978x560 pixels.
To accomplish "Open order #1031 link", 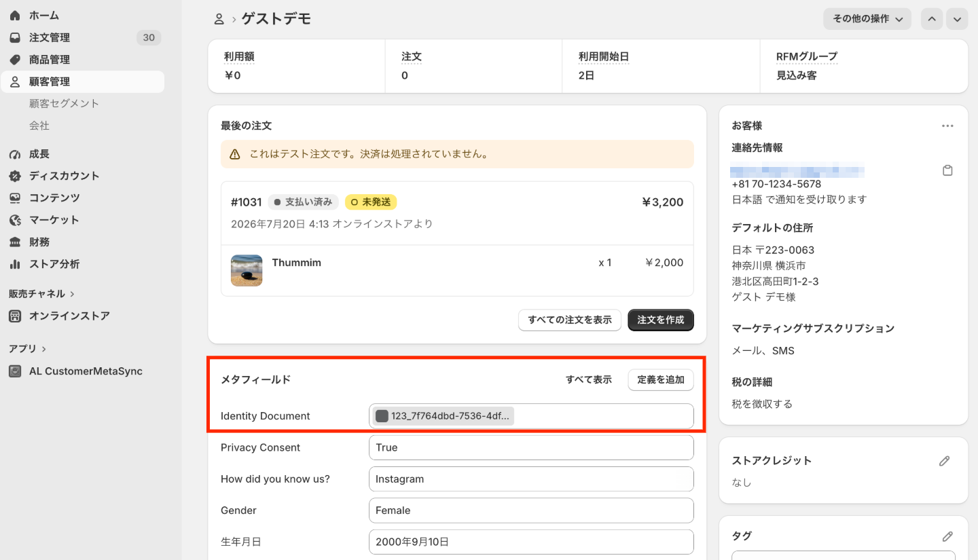I will click(246, 202).
